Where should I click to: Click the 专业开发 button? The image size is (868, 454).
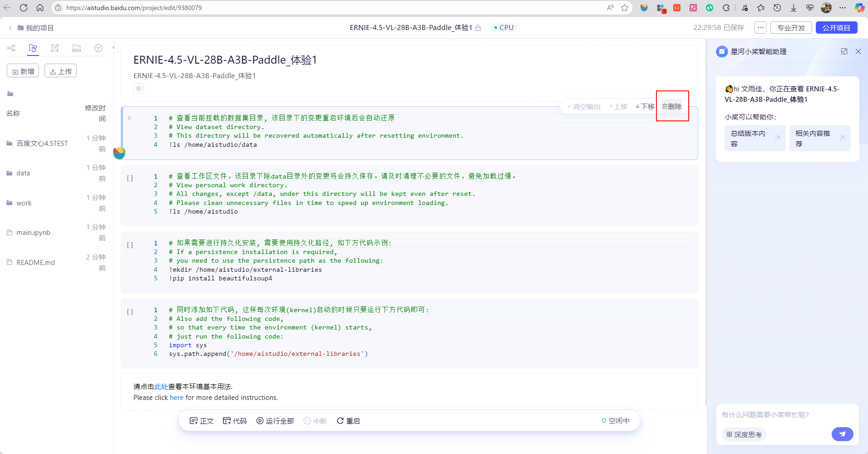pos(791,28)
